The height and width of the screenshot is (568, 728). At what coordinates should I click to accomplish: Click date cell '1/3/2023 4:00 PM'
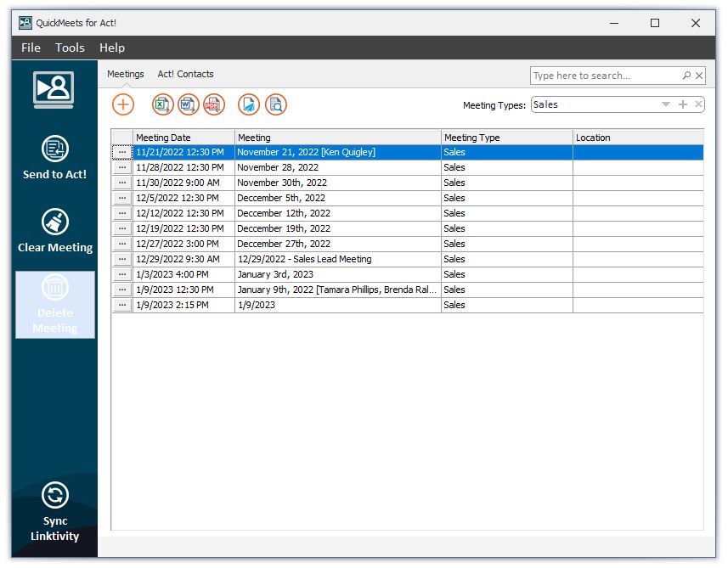(183, 275)
